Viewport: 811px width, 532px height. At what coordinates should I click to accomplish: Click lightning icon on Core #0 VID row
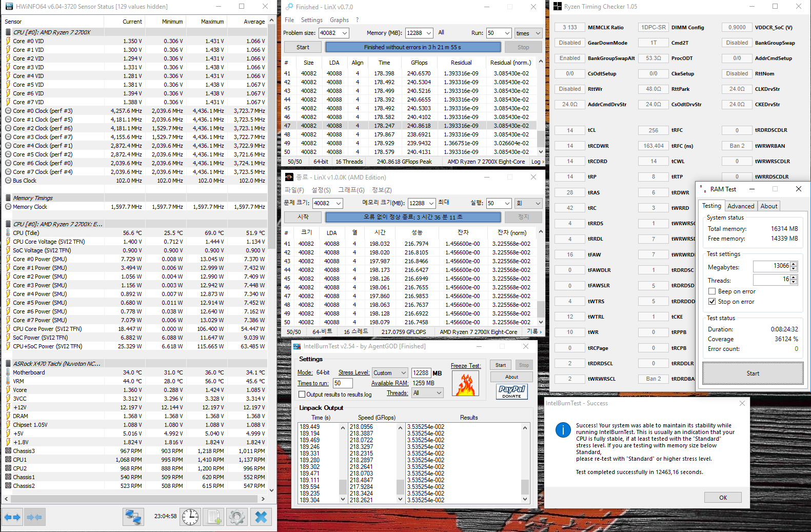(x=8, y=41)
